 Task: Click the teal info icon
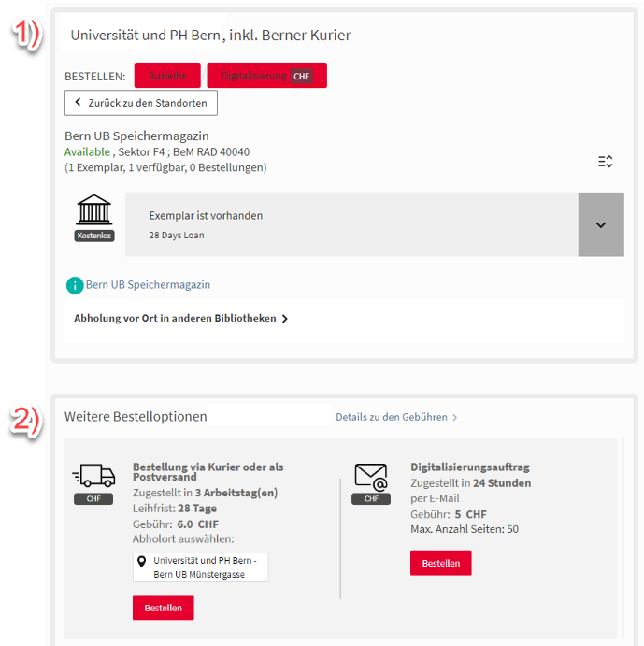coord(75,285)
